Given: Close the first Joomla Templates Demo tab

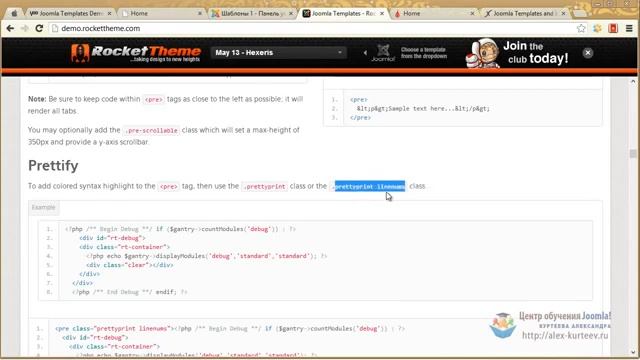Looking at the screenshot, I should tap(109, 13).
